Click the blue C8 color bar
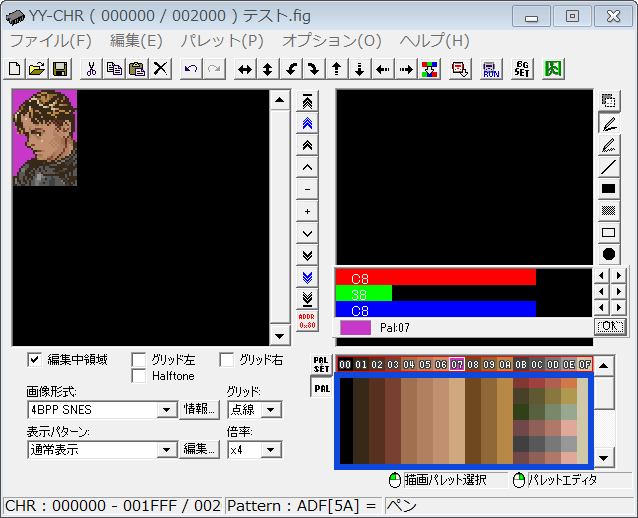Image resolution: width=638 pixels, height=518 pixels. 436,309
